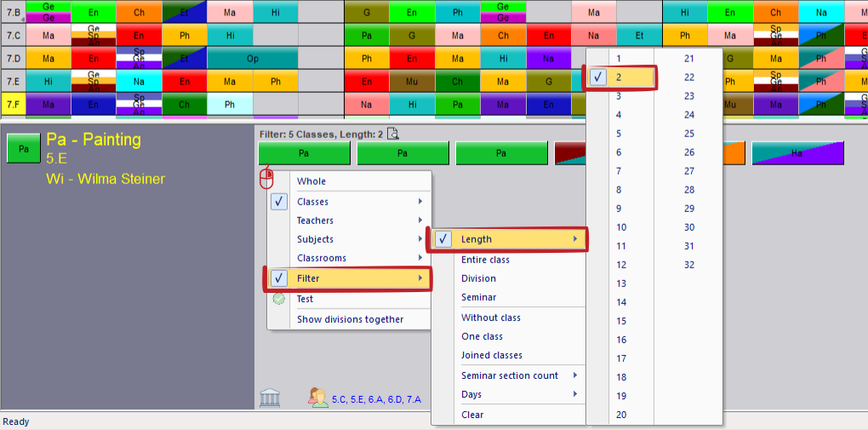
Task: Uncheck the length value 2
Action: [620, 77]
